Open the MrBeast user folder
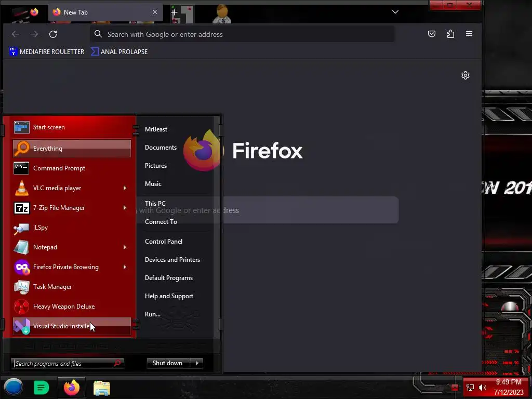The height and width of the screenshot is (399, 532). click(x=156, y=129)
